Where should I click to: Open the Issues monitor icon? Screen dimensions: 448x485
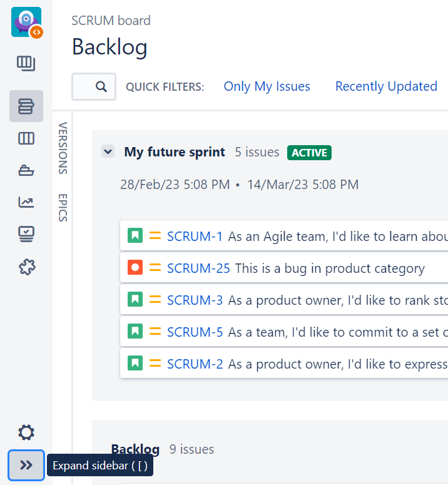click(x=26, y=234)
